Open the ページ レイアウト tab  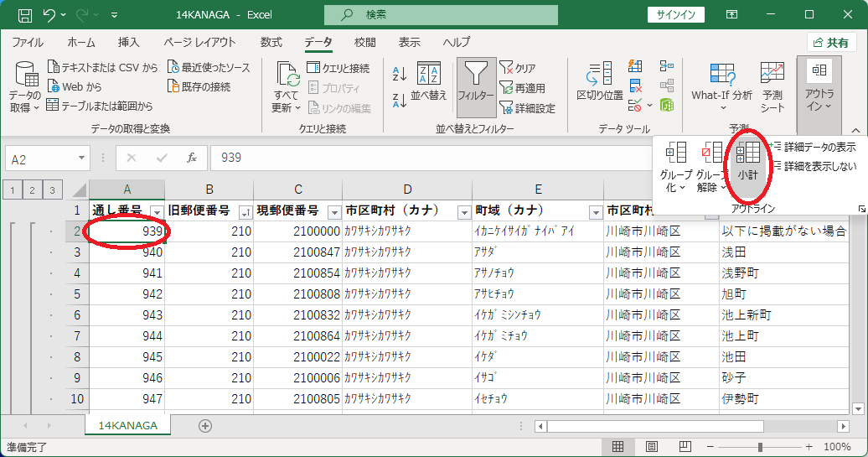(199, 42)
